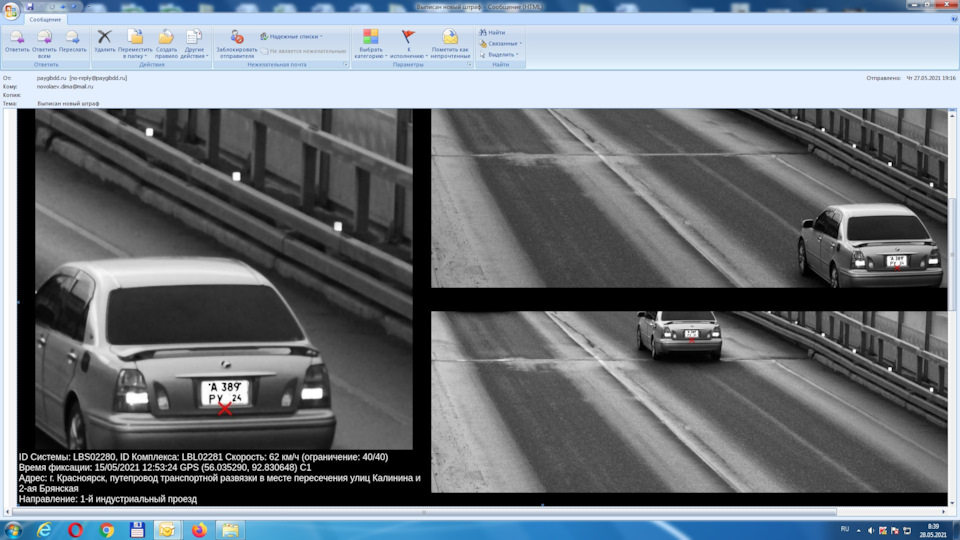Open Action Center flag tray icon
Screen dimensions: 960x540
(x=894, y=530)
